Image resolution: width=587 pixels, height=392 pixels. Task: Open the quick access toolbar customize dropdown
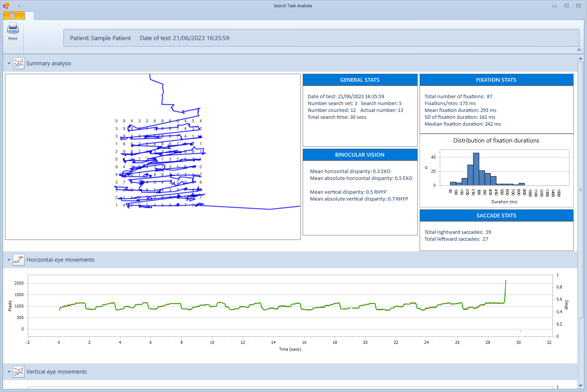coord(19,6)
